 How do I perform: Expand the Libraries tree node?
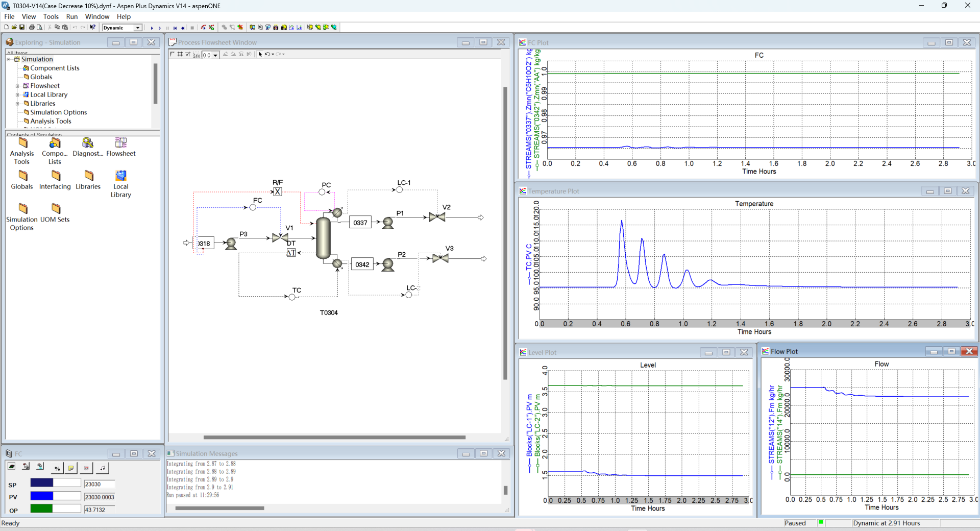(x=17, y=103)
